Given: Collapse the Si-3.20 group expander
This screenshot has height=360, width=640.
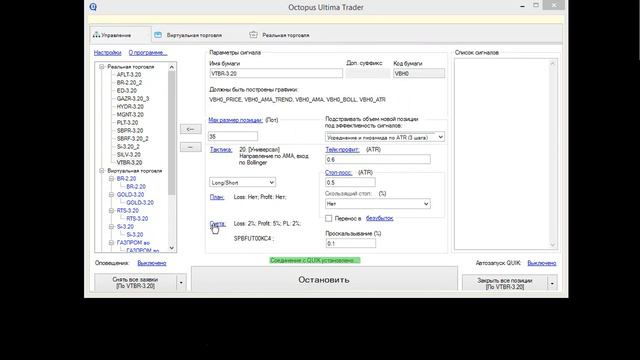Looking at the screenshot, I should (x=111, y=227).
